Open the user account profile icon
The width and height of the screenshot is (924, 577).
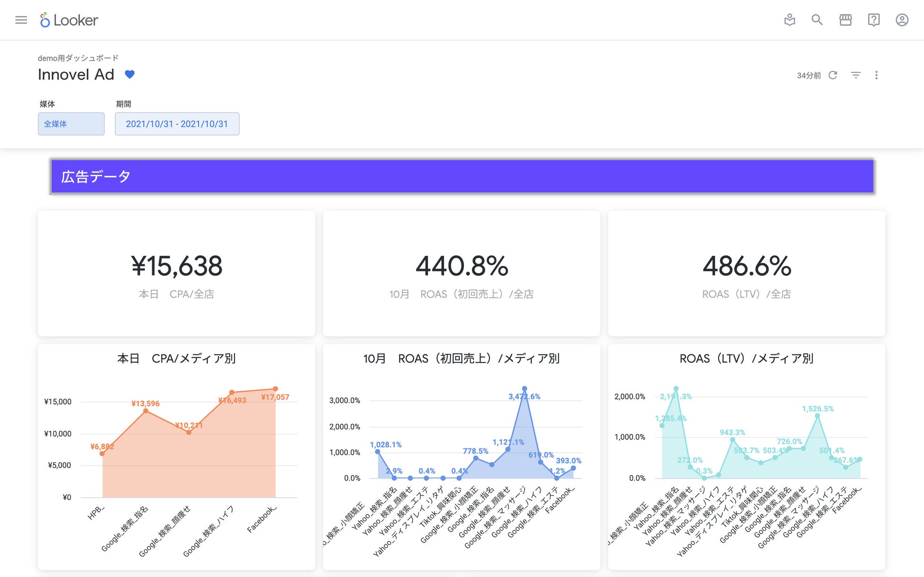(x=902, y=20)
